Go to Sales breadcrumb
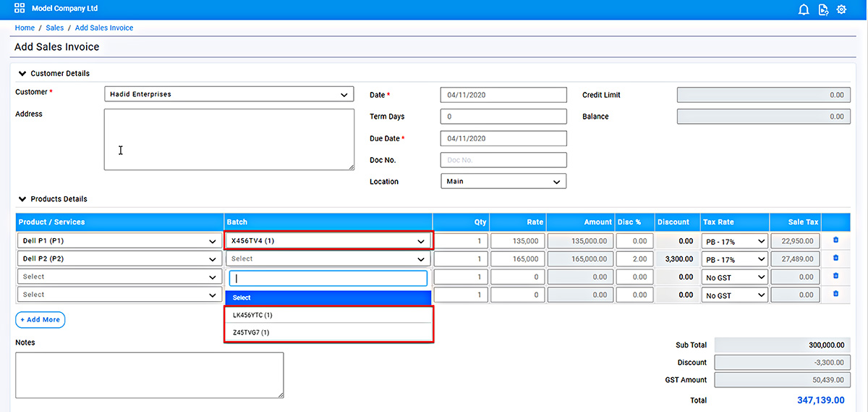The height and width of the screenshot is (412, 868). (x=55, y=28)
